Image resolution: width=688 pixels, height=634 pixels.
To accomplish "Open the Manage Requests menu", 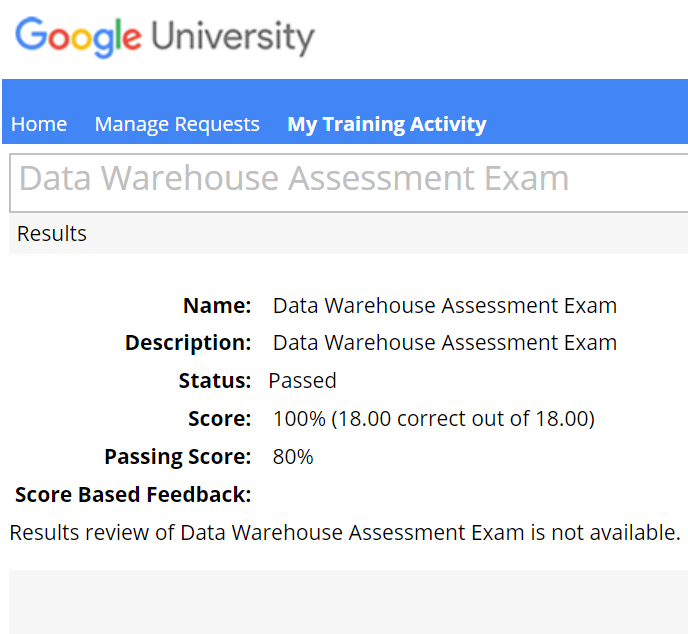I will [x=177, y=124].
